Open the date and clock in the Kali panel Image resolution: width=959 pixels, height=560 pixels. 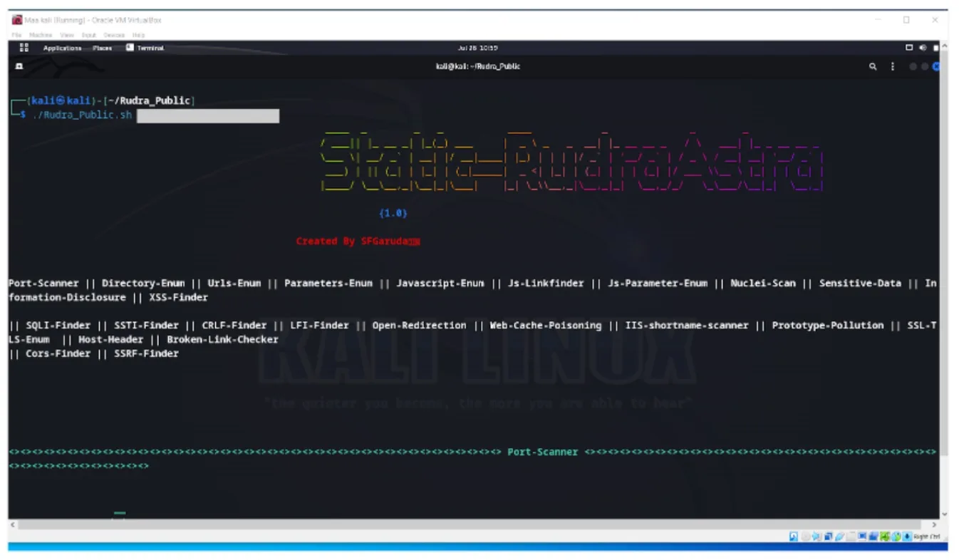click(x=478, y=48)
